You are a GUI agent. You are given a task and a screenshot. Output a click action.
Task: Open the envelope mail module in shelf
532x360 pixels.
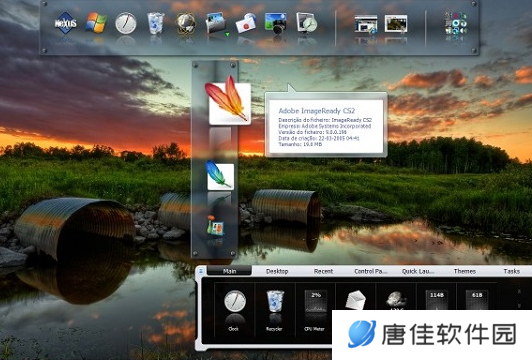point(355,300)
